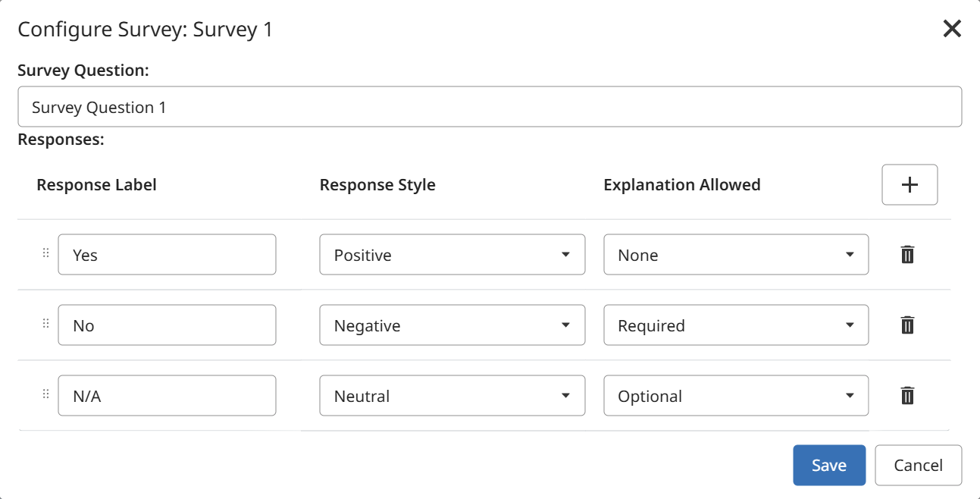Delete the Yes response row

click(x=907, y=255)
